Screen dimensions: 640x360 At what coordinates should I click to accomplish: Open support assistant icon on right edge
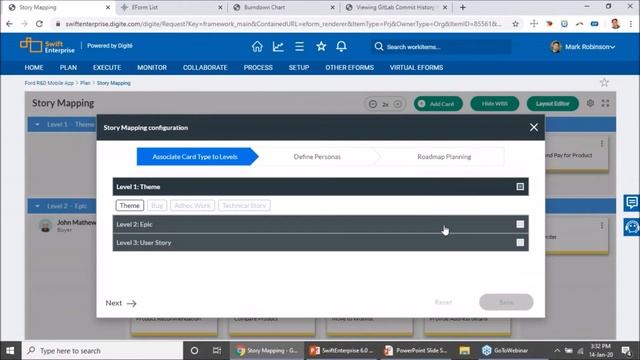(631, 227)
